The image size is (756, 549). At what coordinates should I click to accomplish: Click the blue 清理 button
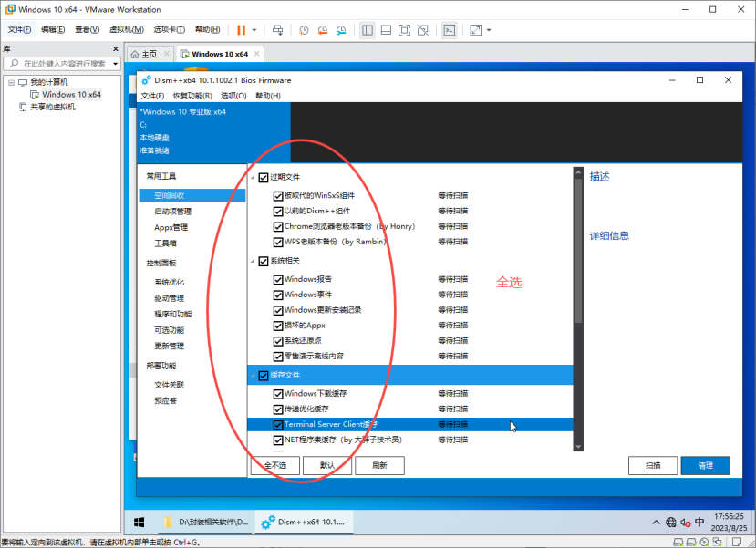click(705, 466)
